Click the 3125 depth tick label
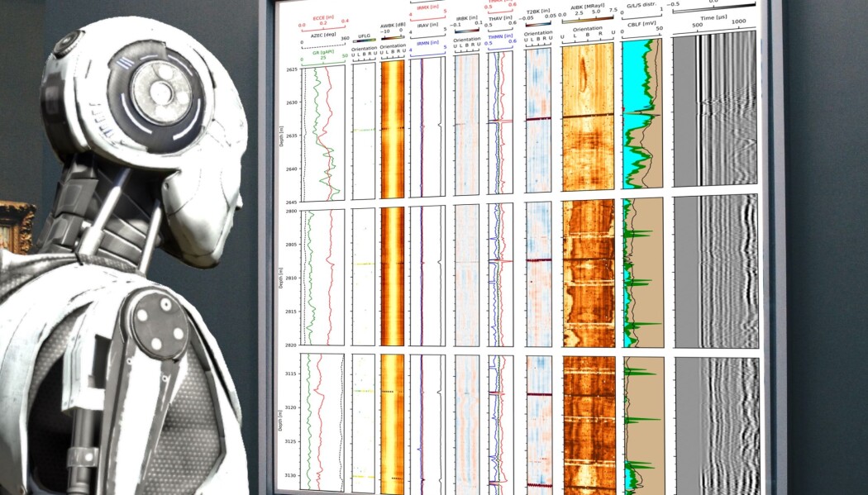This screenshot has width=868, height=495. pyautogui.click(x=292, y=441)
